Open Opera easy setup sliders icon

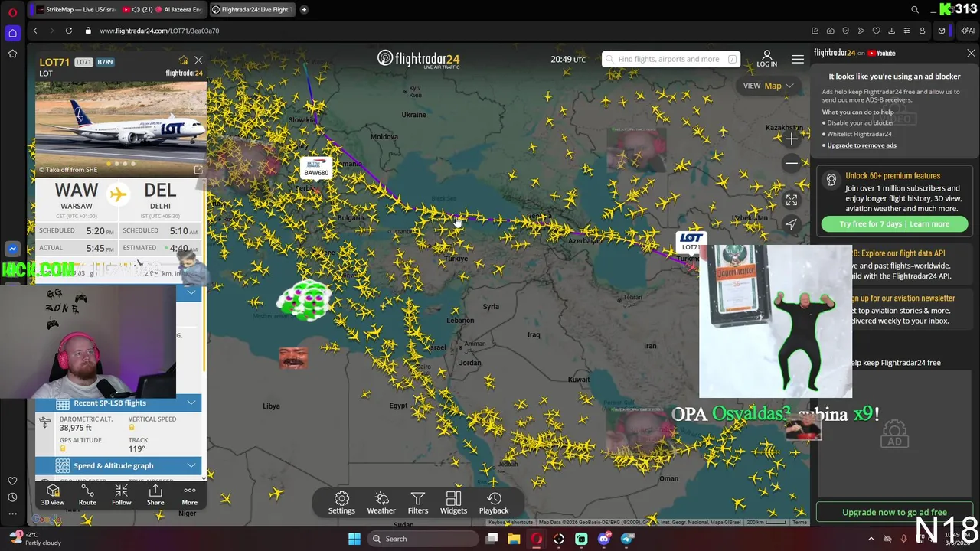[906, 31]
